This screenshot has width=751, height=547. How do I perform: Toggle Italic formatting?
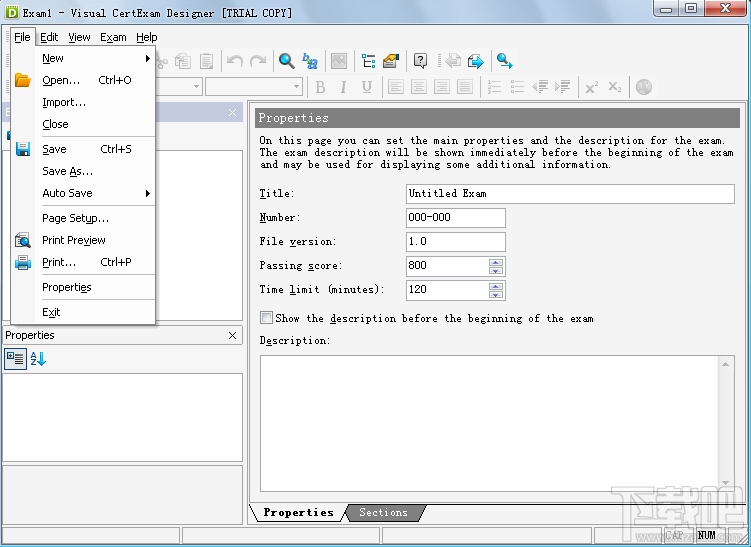343,87
